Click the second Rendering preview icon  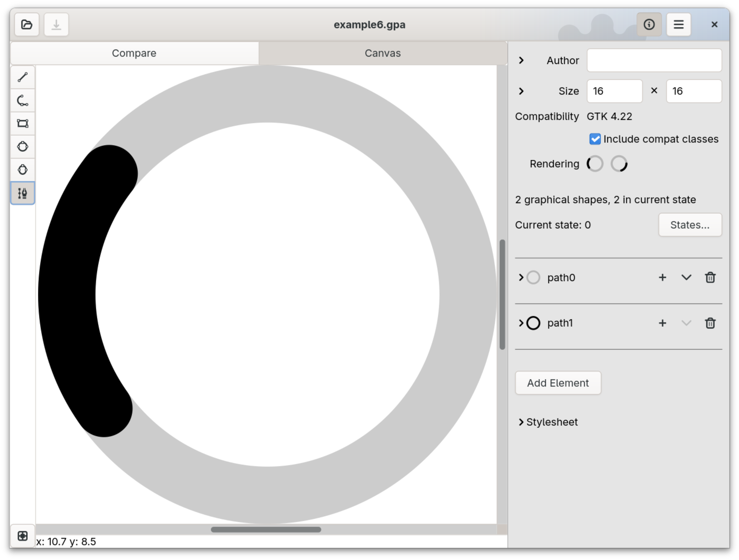(619, 164)
